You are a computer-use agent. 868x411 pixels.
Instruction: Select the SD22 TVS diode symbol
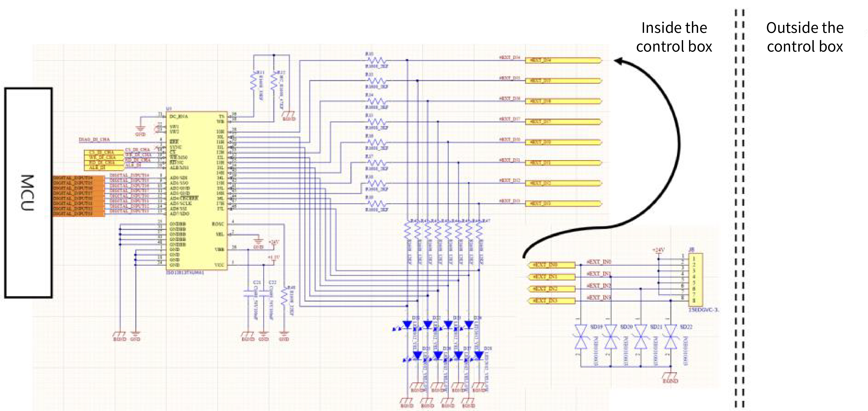coord(671,337)
